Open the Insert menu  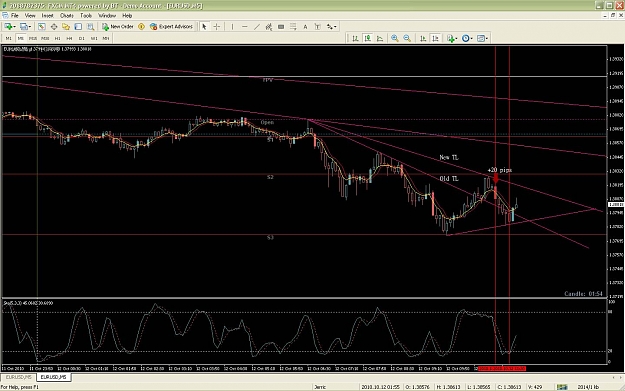coord(47,16)
